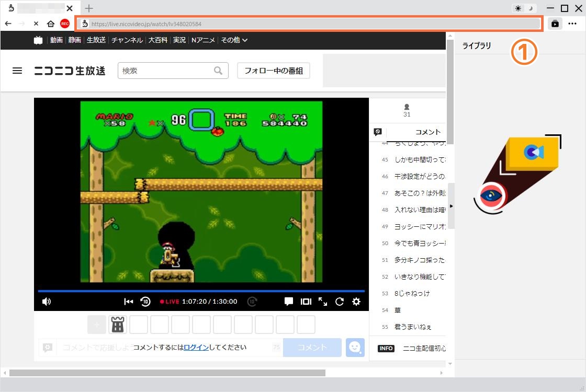Click the viewer count person icon

[407, 107]
